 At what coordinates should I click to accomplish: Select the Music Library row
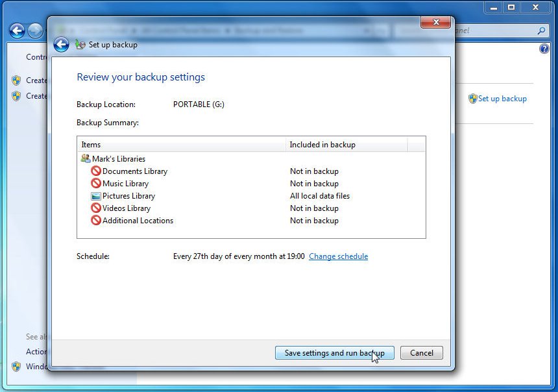coord(125,184)
